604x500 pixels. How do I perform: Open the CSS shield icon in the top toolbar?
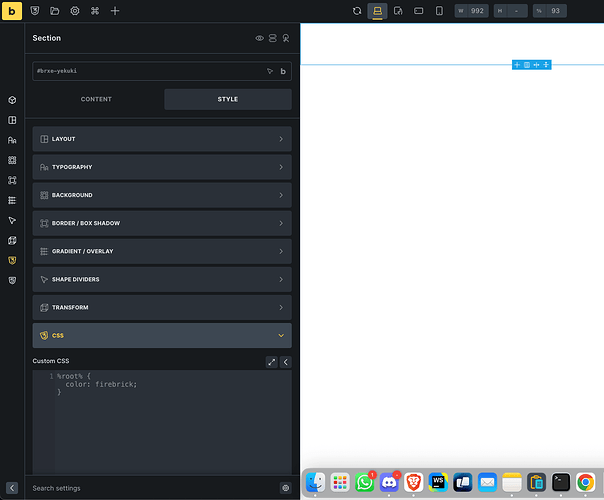click(x=35, y=11)
